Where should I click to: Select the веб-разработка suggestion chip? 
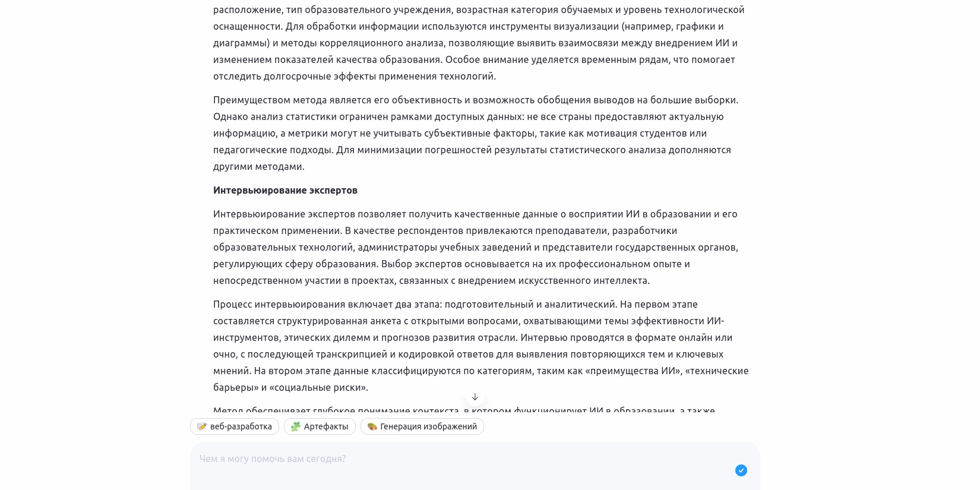235,426
